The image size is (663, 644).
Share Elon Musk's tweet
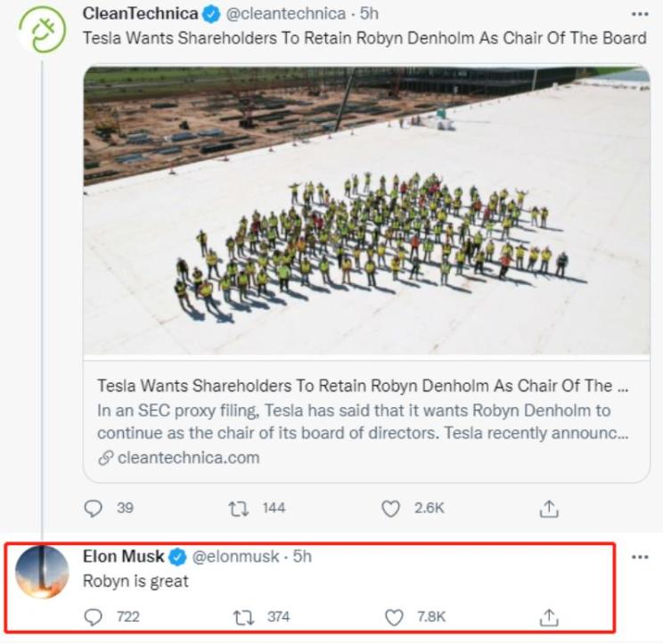[x=549, y=616]
